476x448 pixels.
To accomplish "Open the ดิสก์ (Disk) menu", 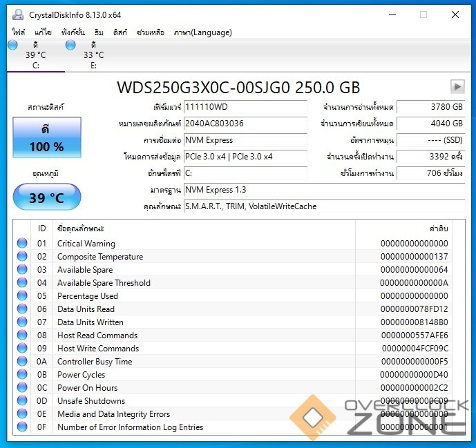I will (120, 32).
